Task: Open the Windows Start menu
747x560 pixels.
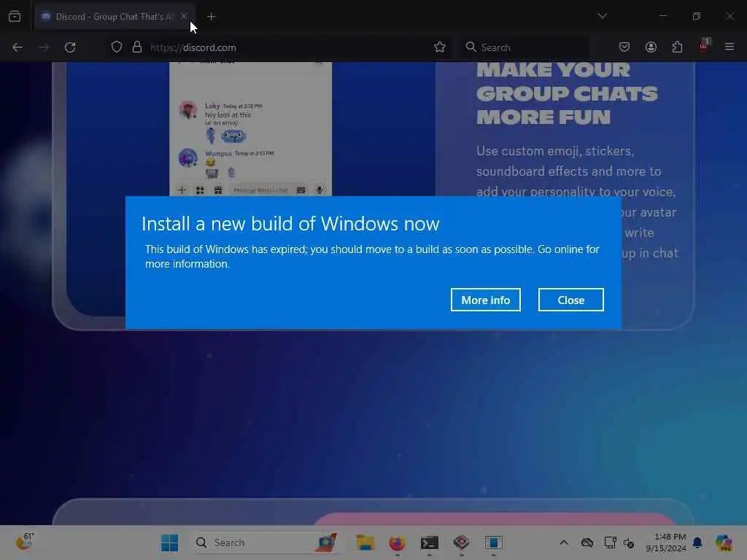Action: point(169,542)
